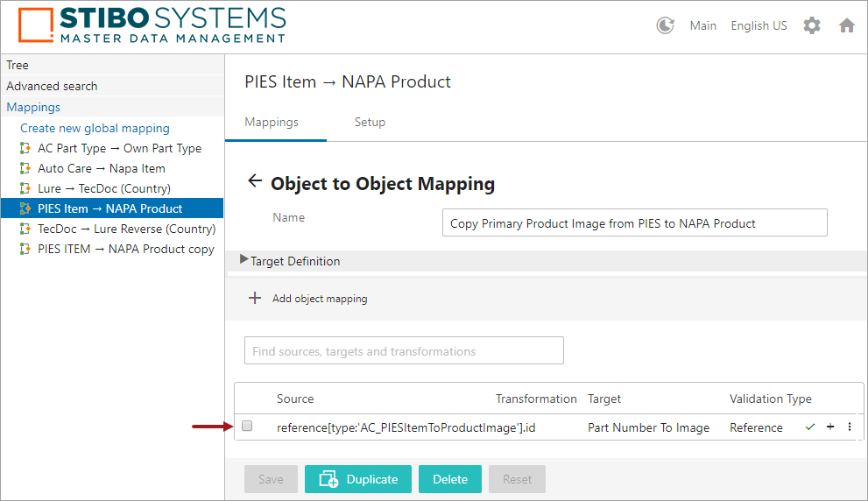Open the Tree panel

pos(112,65)
